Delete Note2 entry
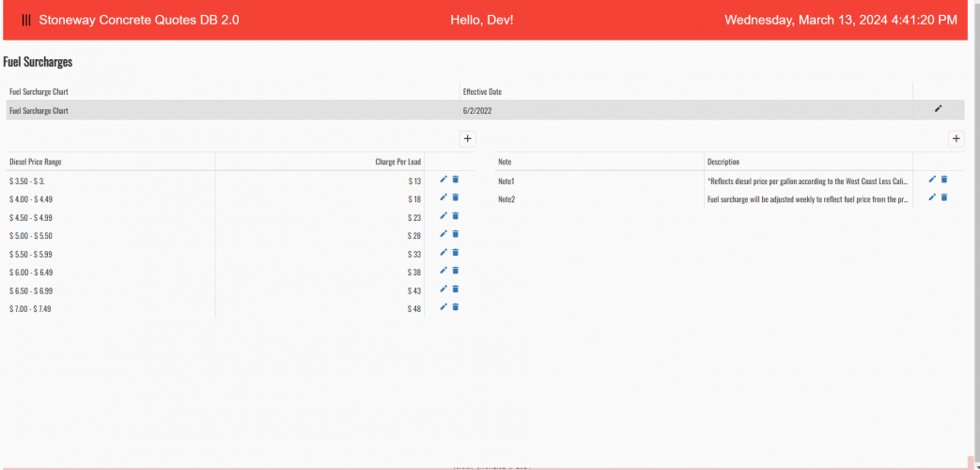The image size is (980, 470). (944, 197)
